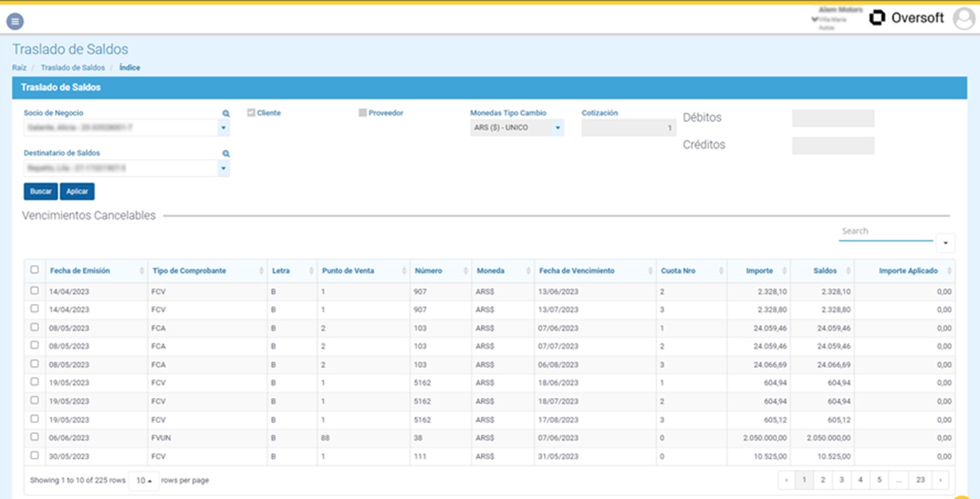Click the 24.066,69 Importe value
Screen dimensions: 980x499
pyautogui.click(x=770, y=365)
